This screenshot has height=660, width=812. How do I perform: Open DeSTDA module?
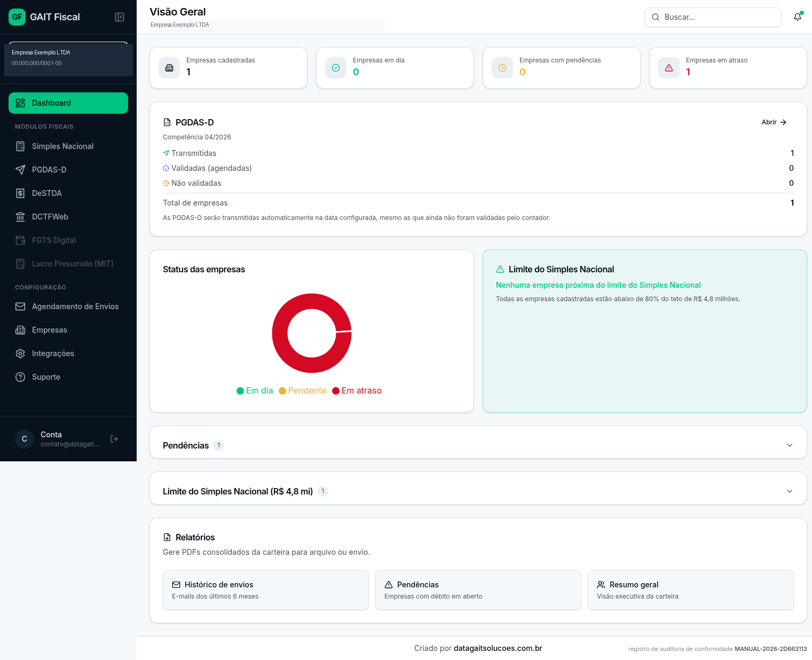68,193
